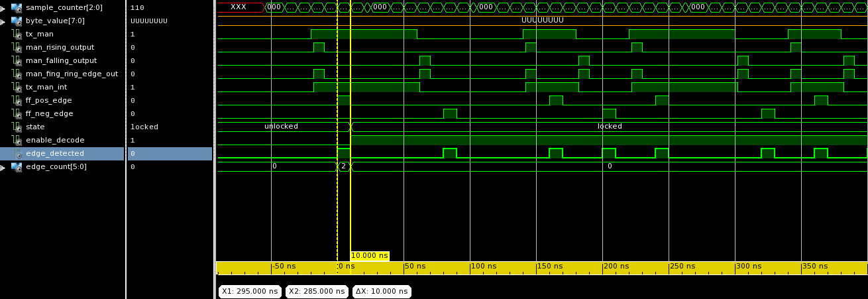Click the 100 ns mark on time ruler

[483, 266]
